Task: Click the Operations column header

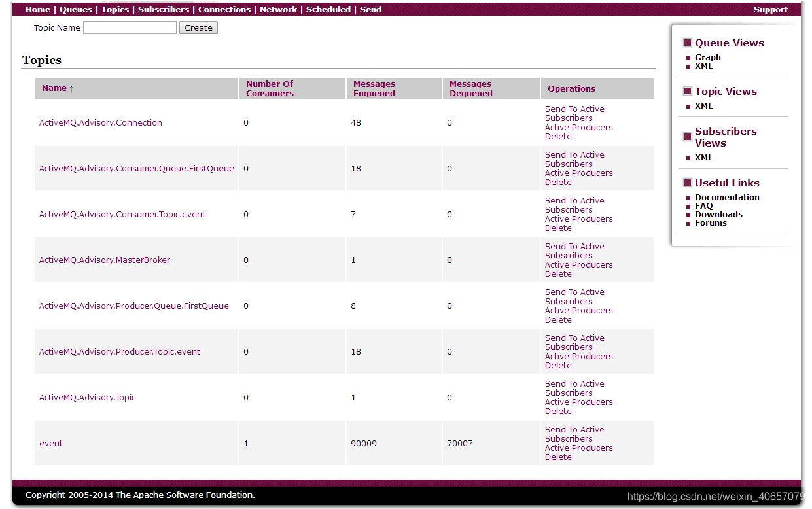Action: click(x=572, y=88)
